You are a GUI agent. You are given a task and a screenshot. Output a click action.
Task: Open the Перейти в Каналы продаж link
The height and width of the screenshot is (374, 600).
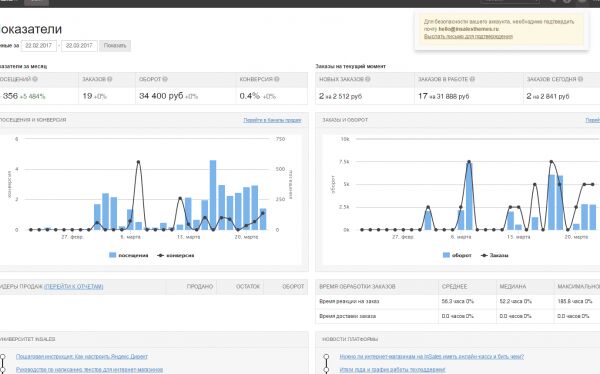pos(272,120)
